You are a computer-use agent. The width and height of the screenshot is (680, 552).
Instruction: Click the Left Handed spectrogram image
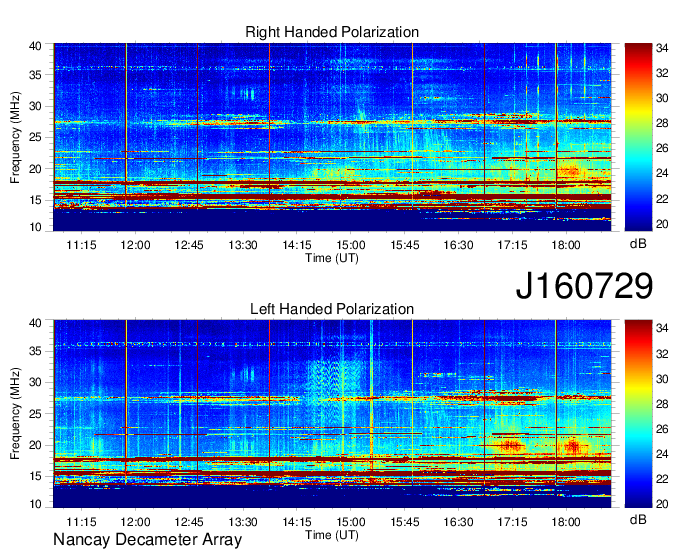(x=332, y=414)
